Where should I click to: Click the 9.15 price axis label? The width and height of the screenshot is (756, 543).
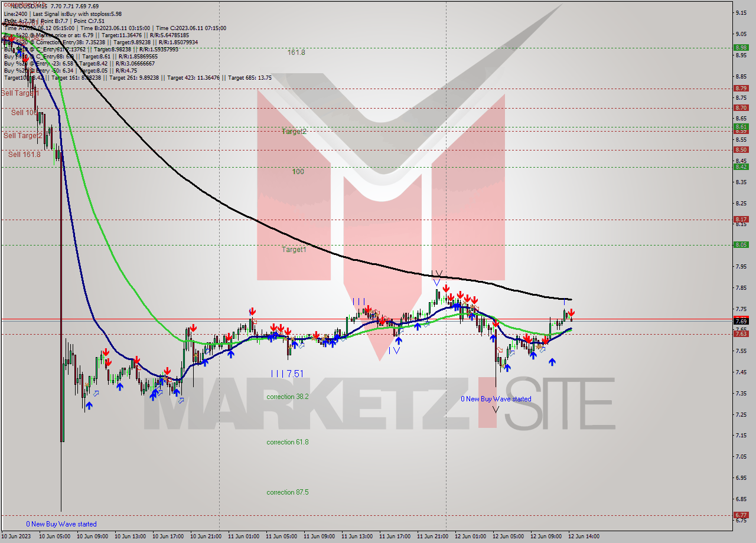[x=742, y=12]
